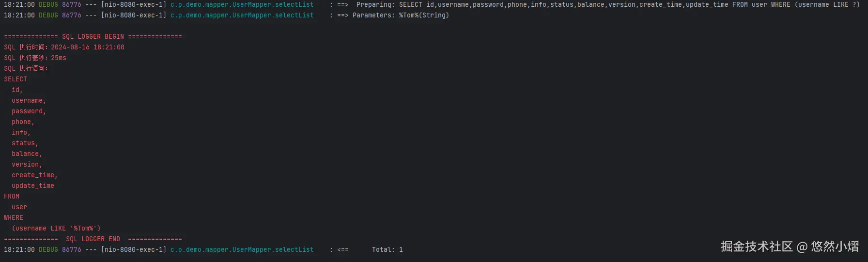Click the %Tom%(String) parameter text
The width and height of the screenshot is (868, 262).
(x=424, y=15)
